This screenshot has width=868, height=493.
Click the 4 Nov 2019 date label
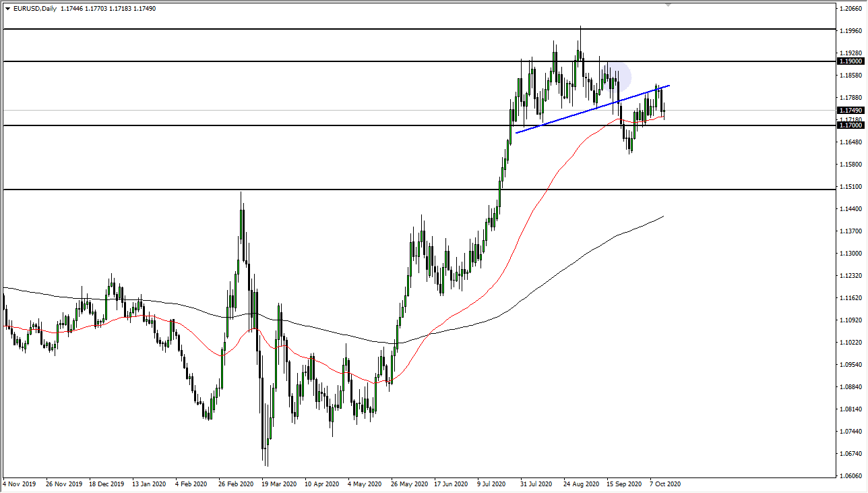click(x=20, y=484)
